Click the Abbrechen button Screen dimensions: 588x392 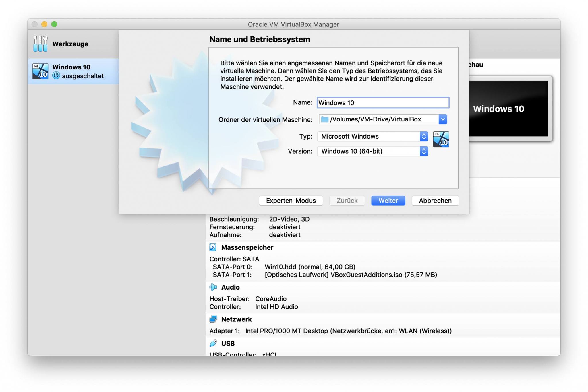point(435,201)
